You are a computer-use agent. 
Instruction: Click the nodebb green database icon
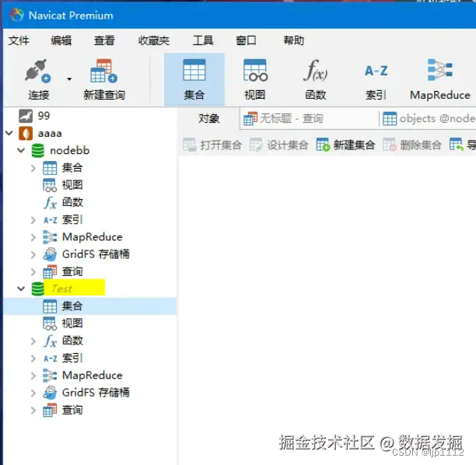(37, 151)
